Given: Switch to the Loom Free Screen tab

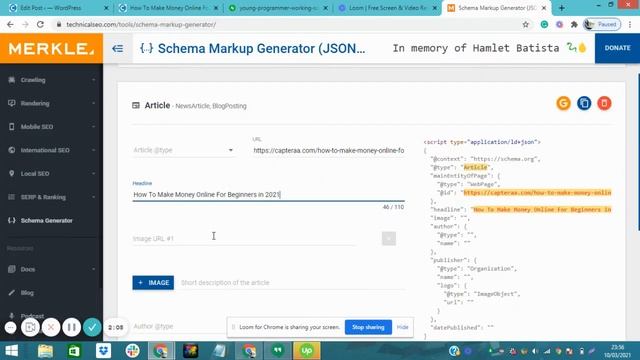Looking at the screenshot, I should (388, 8).
